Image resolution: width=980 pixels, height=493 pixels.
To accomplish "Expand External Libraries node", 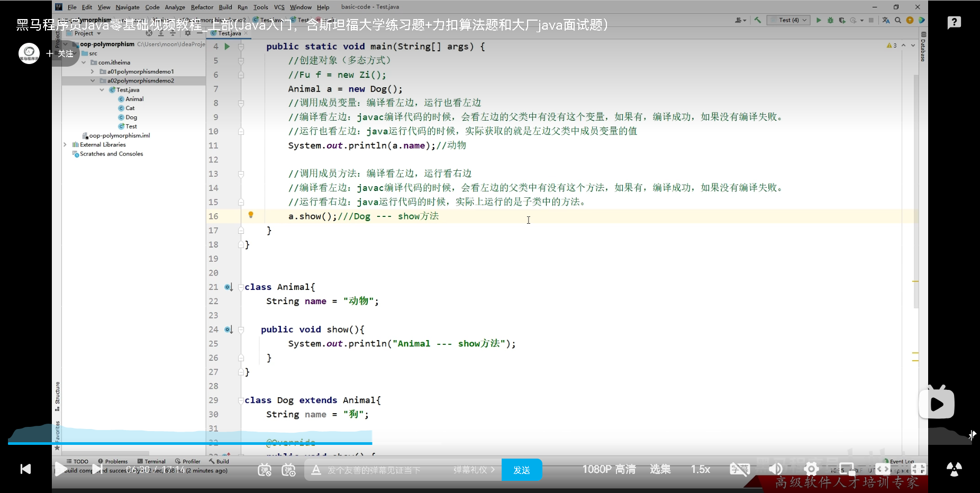I will coord(65,144).
